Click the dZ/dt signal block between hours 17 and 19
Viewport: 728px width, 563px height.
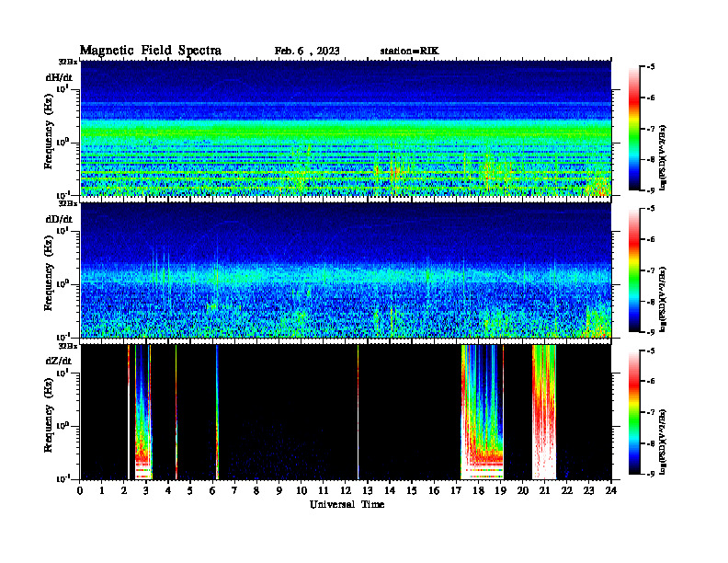tap(482, 412)
